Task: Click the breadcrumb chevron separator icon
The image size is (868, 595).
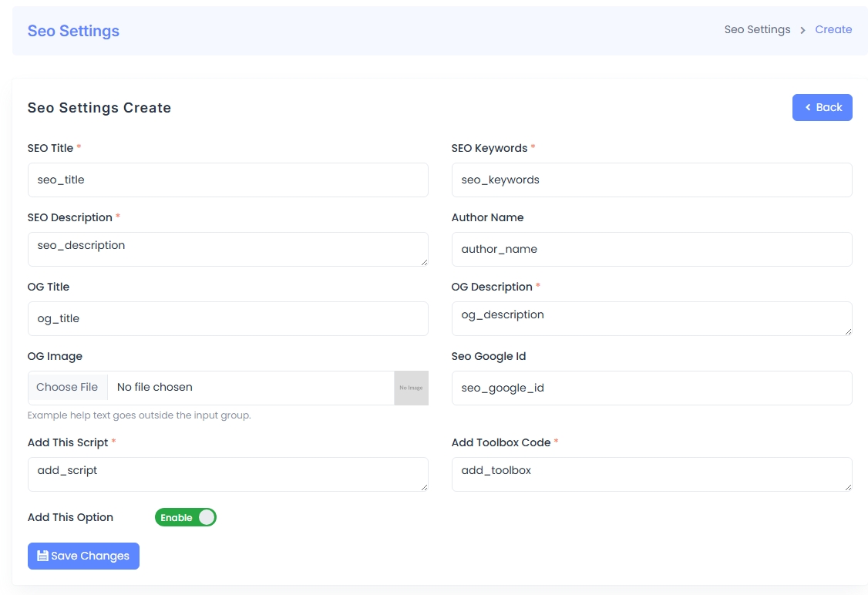Action: [x=802, y=30]
